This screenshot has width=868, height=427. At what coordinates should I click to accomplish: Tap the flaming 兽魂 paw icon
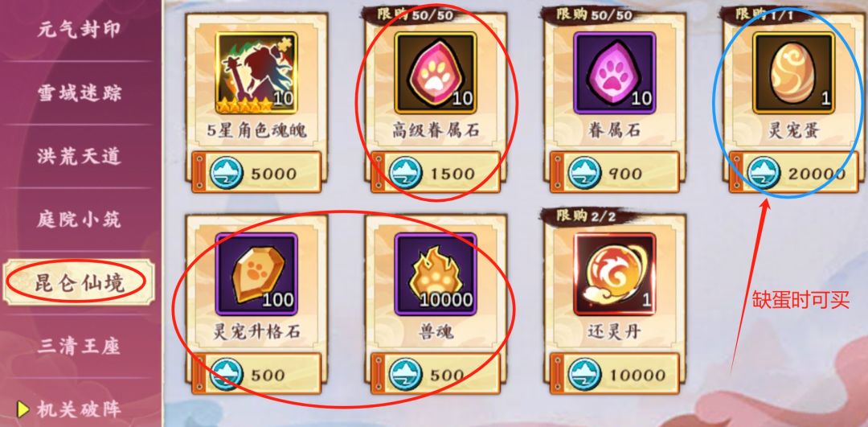[x=436, y=274]
